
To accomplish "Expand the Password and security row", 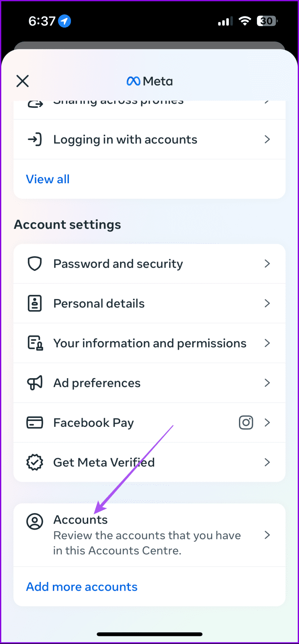I will coord(149,263).
